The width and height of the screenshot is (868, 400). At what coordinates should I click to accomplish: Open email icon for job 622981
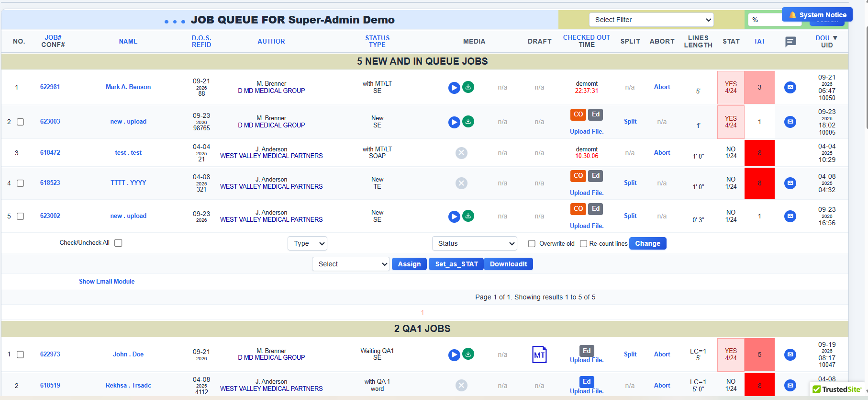790,87
